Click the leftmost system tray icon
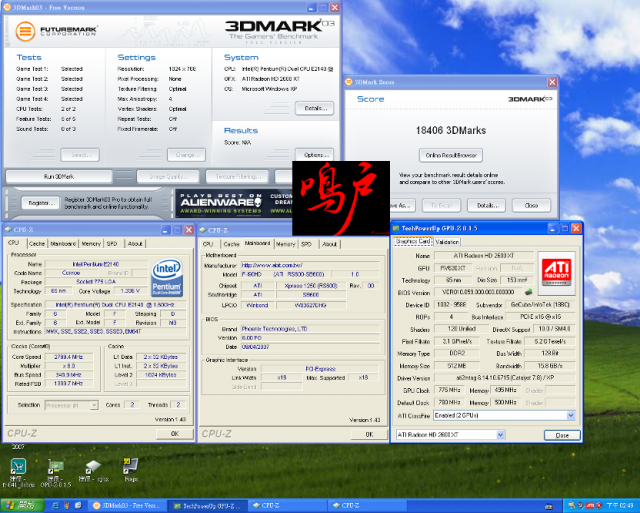Viewport: 640px width, 513px height. tap(572, 506)
